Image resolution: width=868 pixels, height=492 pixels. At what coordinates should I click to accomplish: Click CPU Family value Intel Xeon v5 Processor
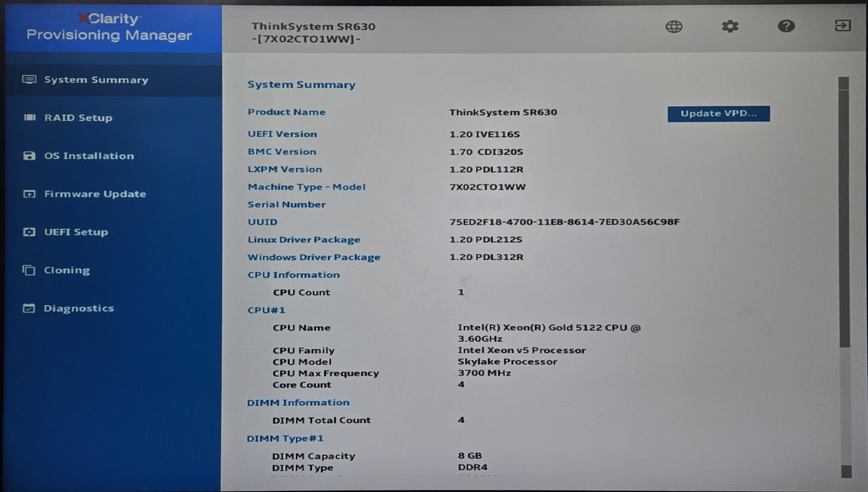[x=522, y=350]
